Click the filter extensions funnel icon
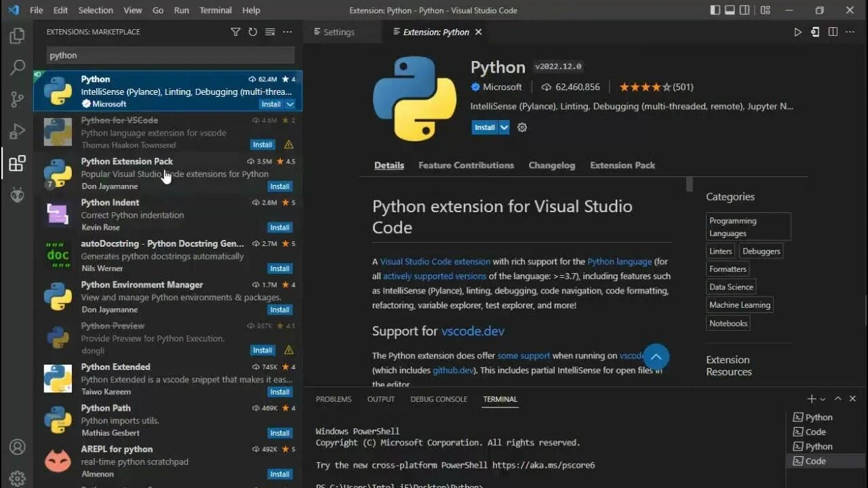Screen dimensions: 868x488 click(x=235, y=32)
